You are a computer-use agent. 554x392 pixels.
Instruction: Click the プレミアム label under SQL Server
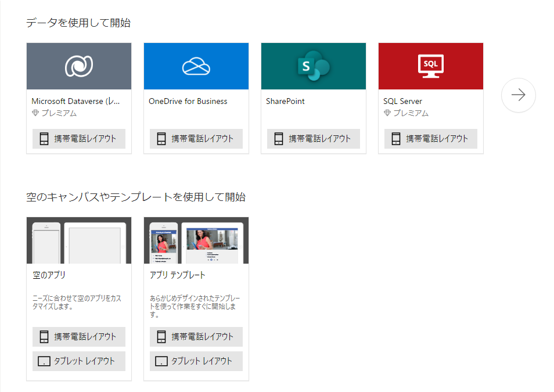click(411, 113)
